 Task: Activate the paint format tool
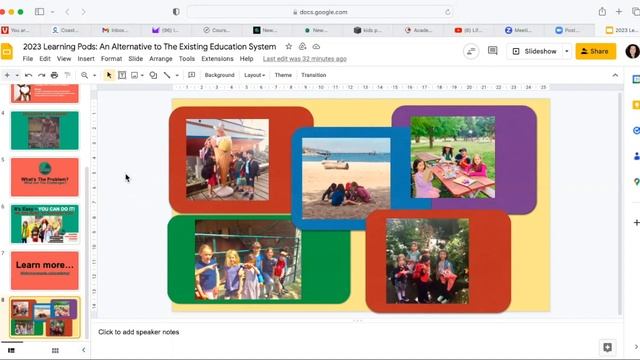tap(67, 75)
